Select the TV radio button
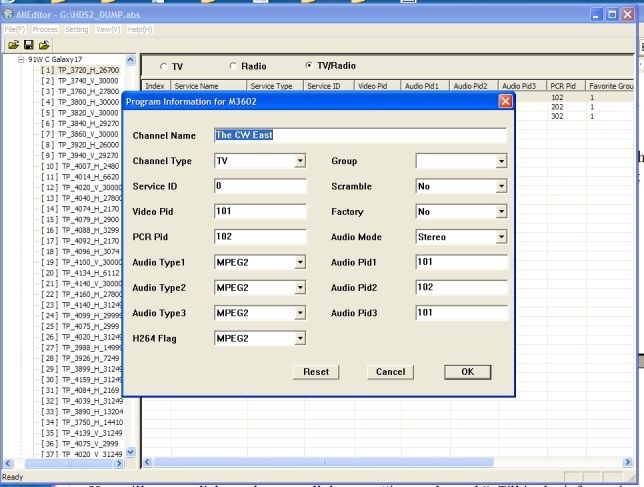644x487 pixels. point(164,67)
